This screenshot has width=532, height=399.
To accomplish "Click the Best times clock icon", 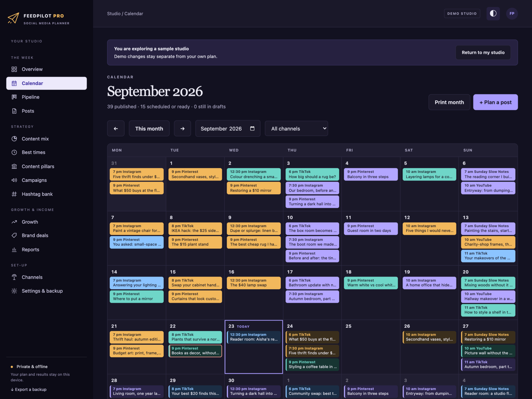I will click(14, 152).
